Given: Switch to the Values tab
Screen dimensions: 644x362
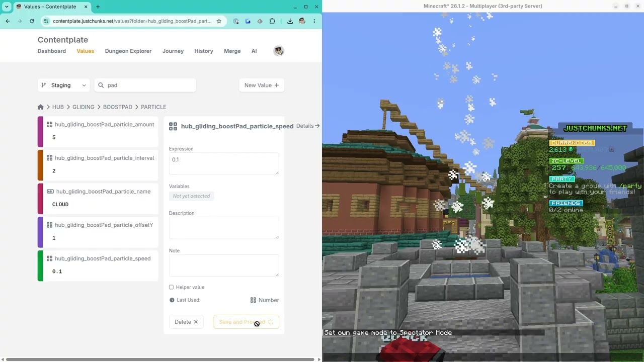Looking at the screenshot, I should point(86,51).
